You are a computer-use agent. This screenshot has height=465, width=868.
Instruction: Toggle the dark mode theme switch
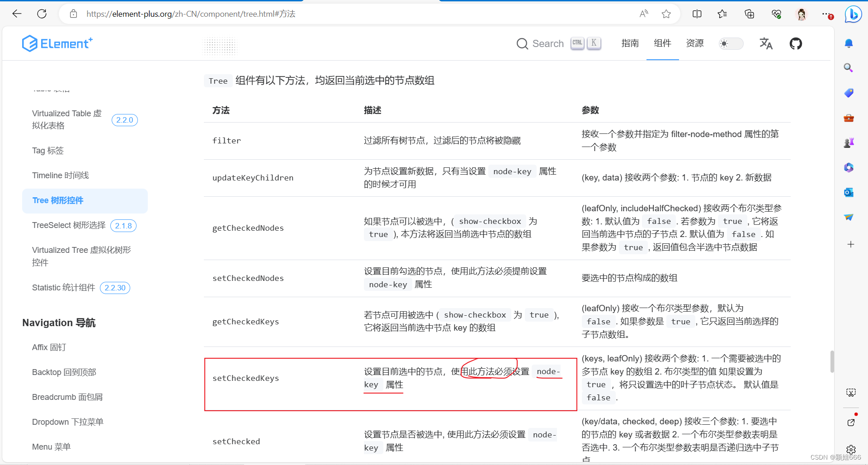tap(731, 43)
